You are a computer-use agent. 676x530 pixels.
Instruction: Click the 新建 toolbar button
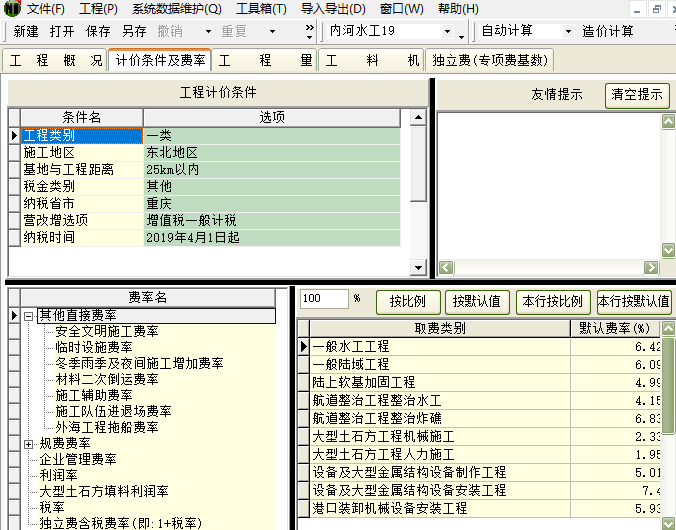[x=26, y=31]
